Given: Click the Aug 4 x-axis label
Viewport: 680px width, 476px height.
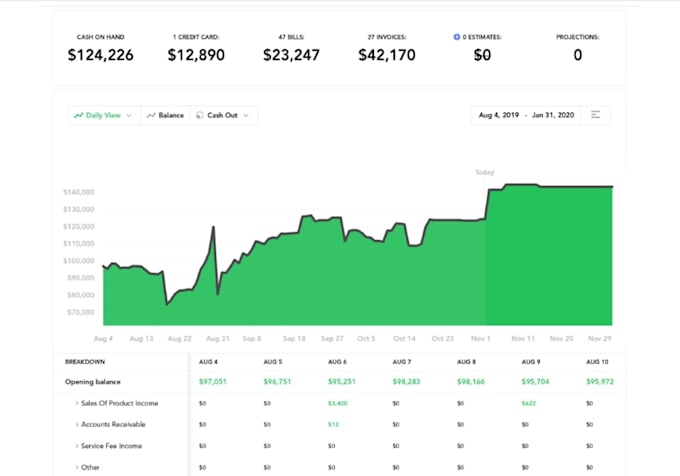Looking at the screenshot, I should (103, 339).
